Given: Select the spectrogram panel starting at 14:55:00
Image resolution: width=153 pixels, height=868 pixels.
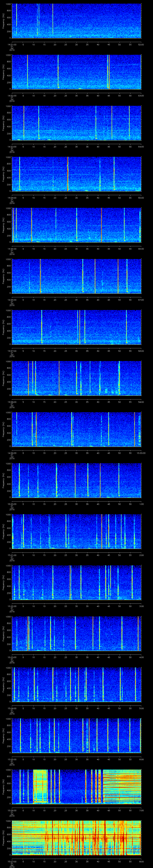Looking at the screenshot, I should (77, 225).
